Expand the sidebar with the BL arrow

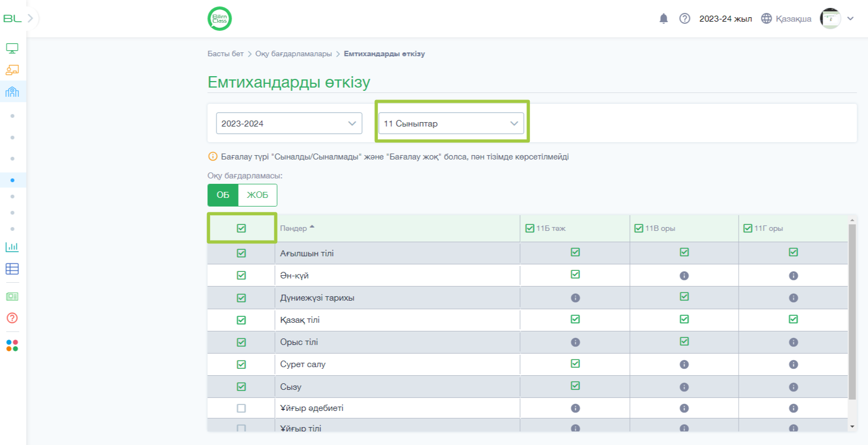click(30, 18)
